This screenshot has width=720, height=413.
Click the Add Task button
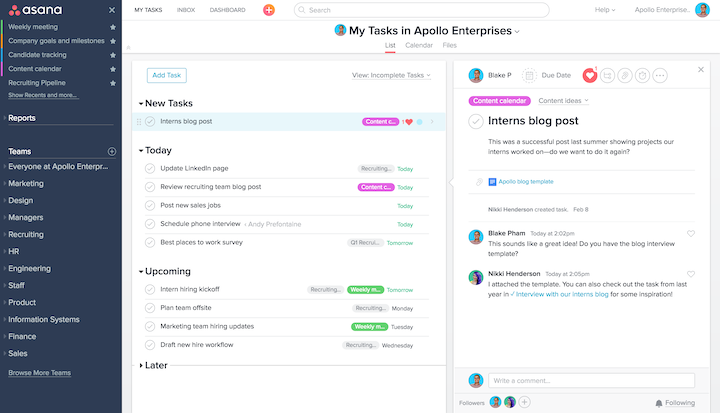[x=166, y=75]
